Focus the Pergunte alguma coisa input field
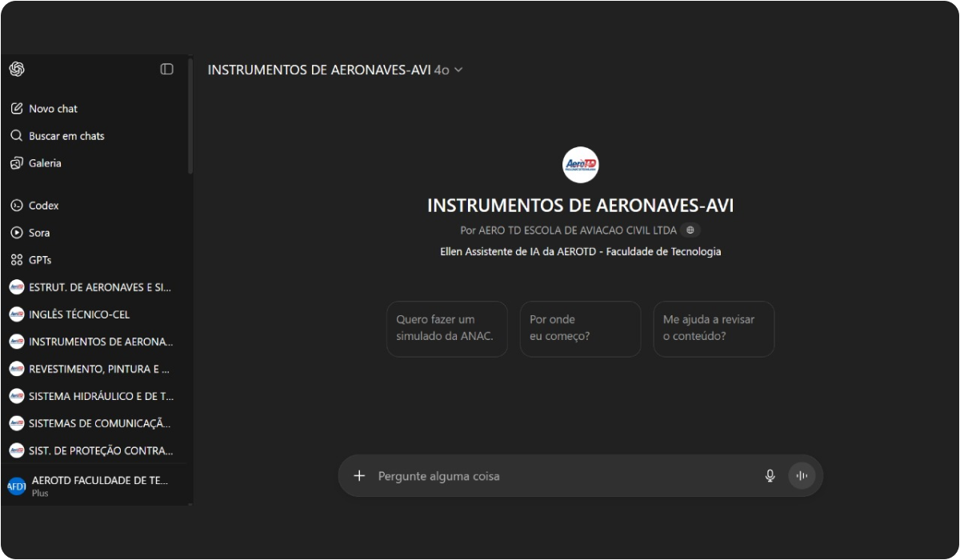Viewport: 960px width, 560px height. point(566,476)
